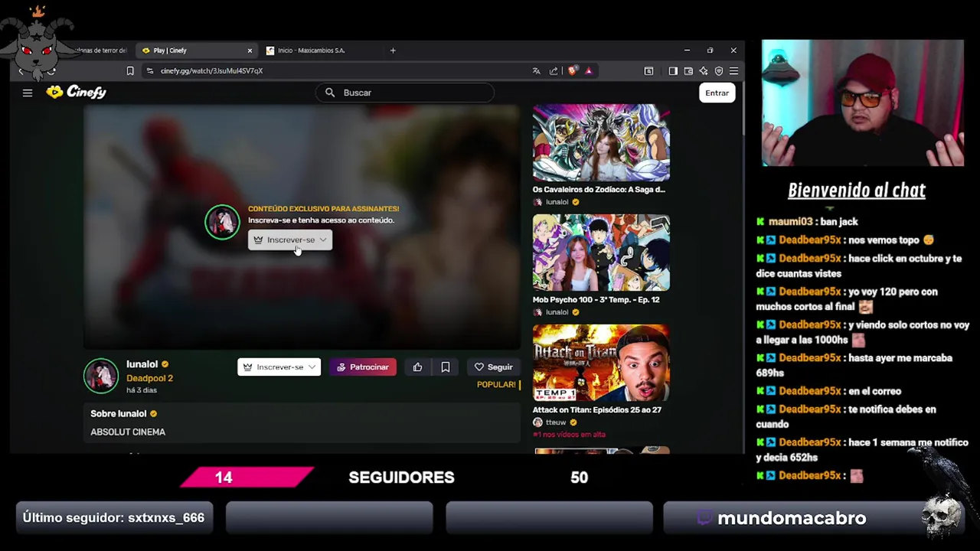Click the lunalol avatar on the video overlay

click(222, 222)
